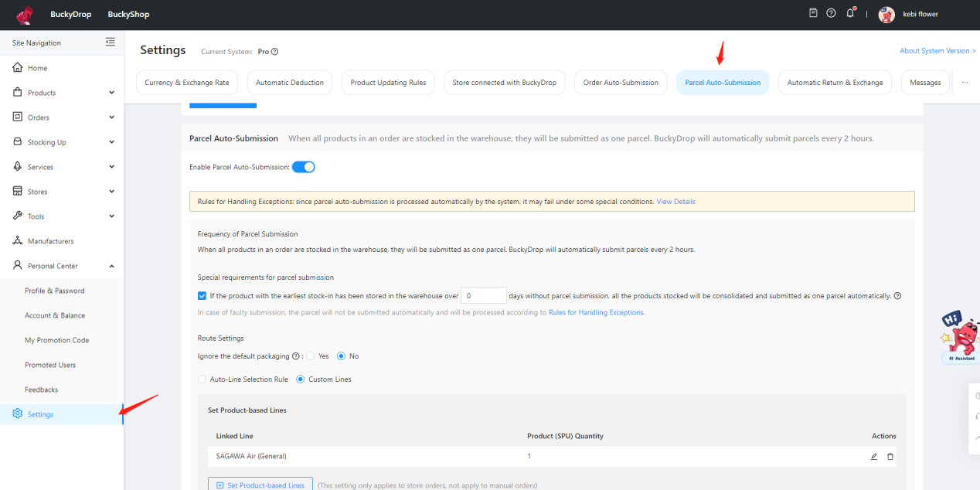
Task: Open the help question mark in the header
Action: click(x=831, y=13)
